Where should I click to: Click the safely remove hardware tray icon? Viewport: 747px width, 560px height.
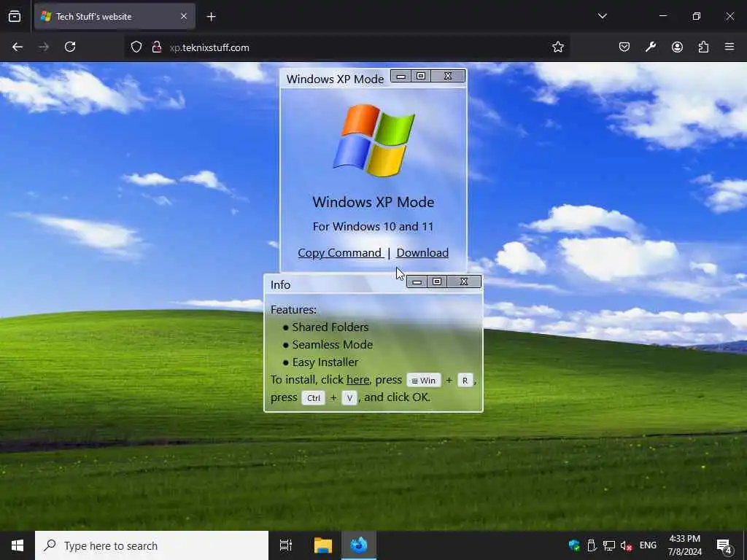pos(591,545)
